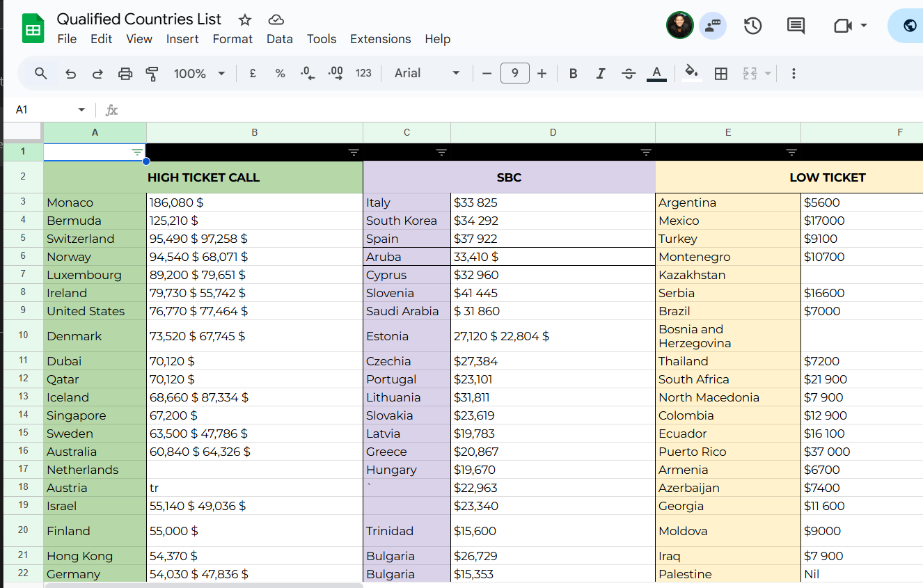The image size is (923, 588).
Task: Click the borders icon
Action: tap(721, 74)
